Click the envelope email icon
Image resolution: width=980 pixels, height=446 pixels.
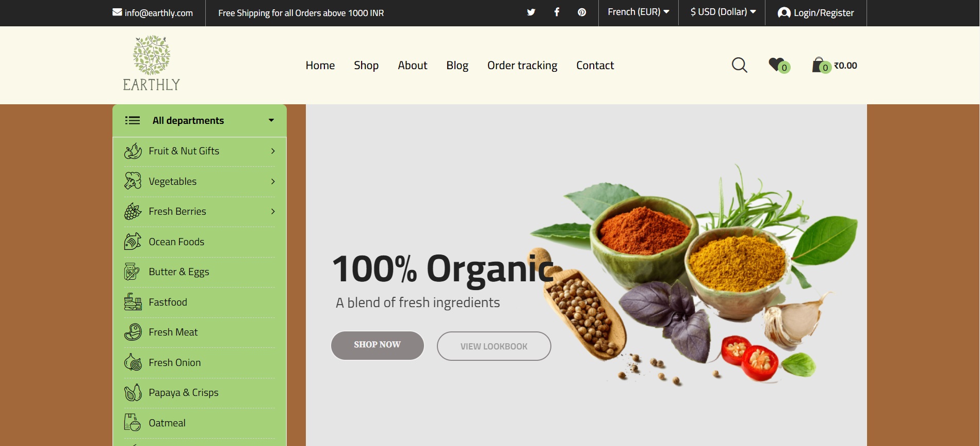pyautogui.click(x=117, y=12)
